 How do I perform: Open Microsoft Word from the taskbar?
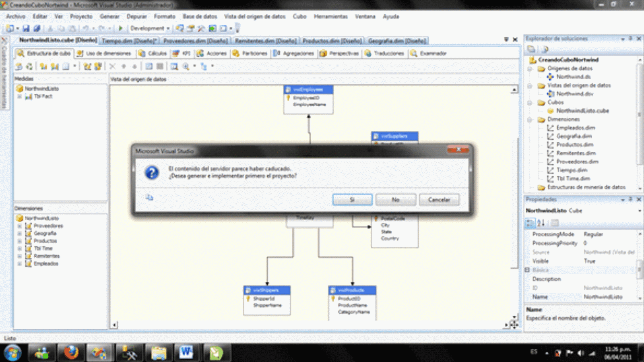tap(186, 353)
